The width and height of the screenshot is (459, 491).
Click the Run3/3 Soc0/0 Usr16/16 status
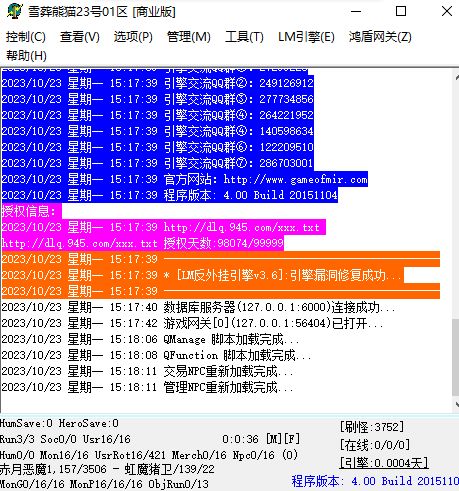(x=65, y=439)
